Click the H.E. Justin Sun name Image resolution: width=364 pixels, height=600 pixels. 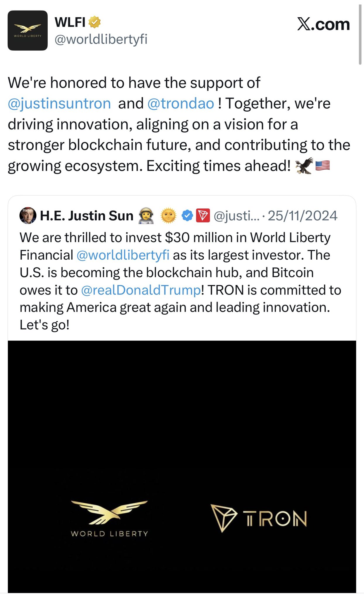pos(87,216)
